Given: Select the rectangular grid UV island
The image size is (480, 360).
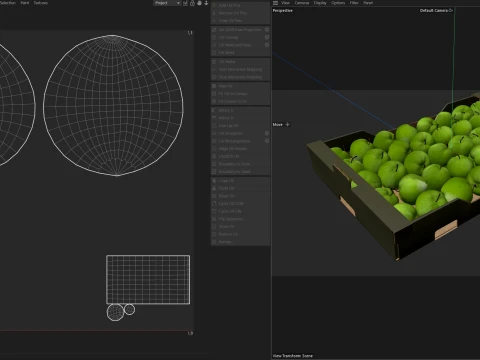Looking at the screenshot, I should pos(148,280).
